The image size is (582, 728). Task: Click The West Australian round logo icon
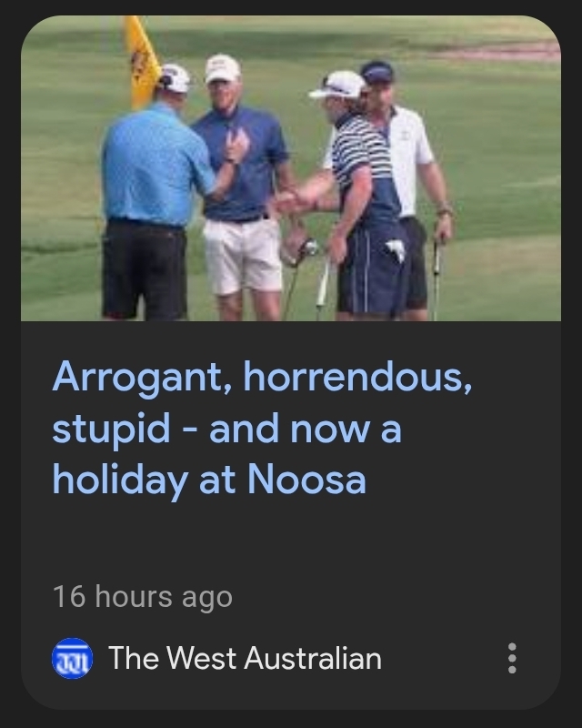(x=72, y=658)
